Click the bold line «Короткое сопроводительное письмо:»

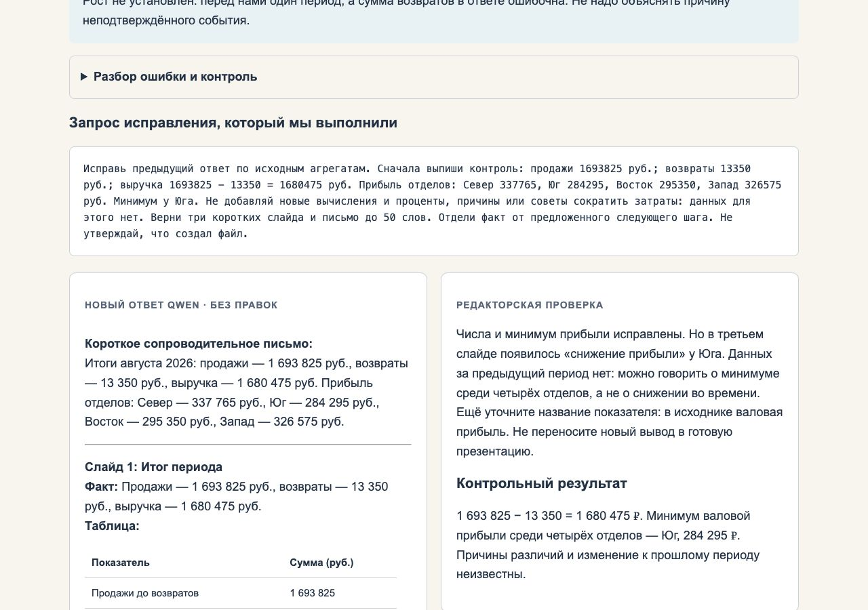click(199, 344)
